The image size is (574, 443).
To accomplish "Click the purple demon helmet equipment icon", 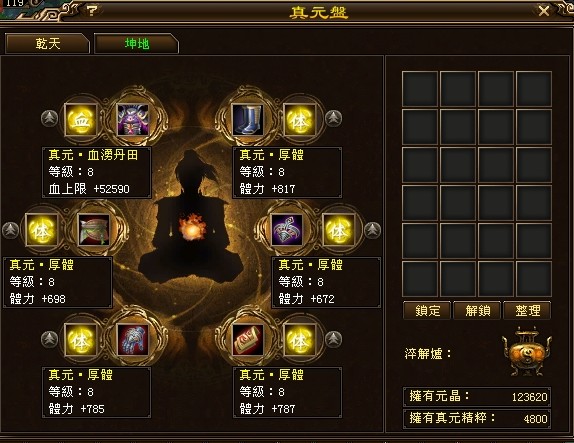I will [133, 120].
